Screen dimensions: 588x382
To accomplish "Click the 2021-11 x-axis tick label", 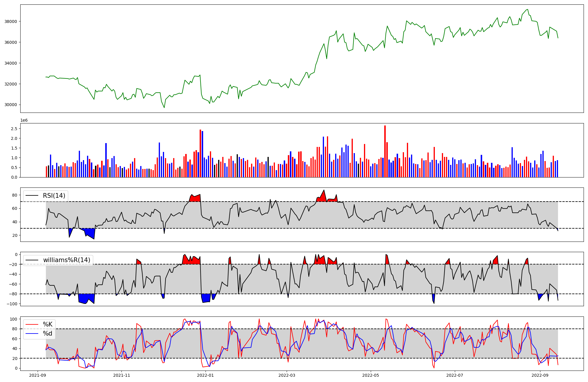I will pos(121,375).
